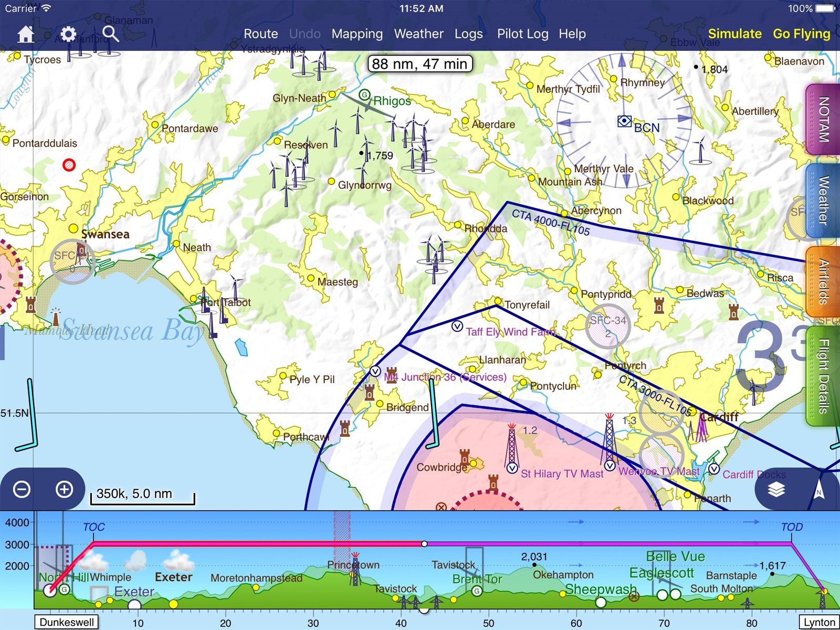Tap the castle icon near Bedwas

click(x=659, y=305)
